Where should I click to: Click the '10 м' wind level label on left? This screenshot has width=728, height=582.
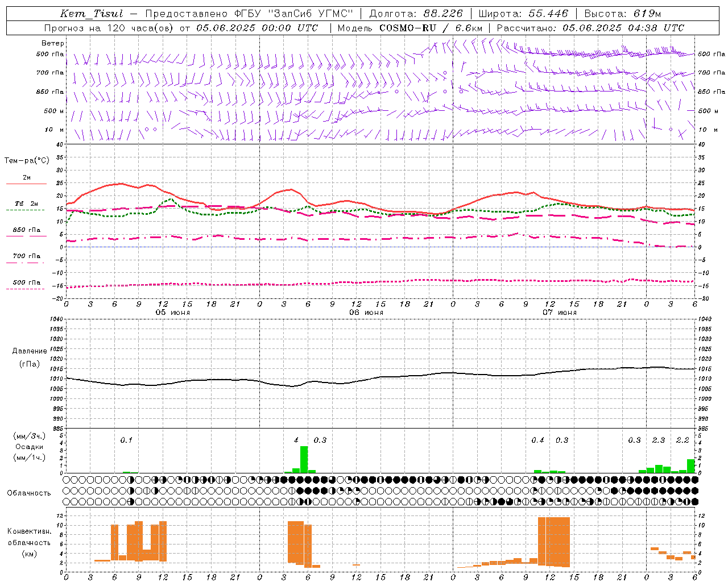pos(54,130)
